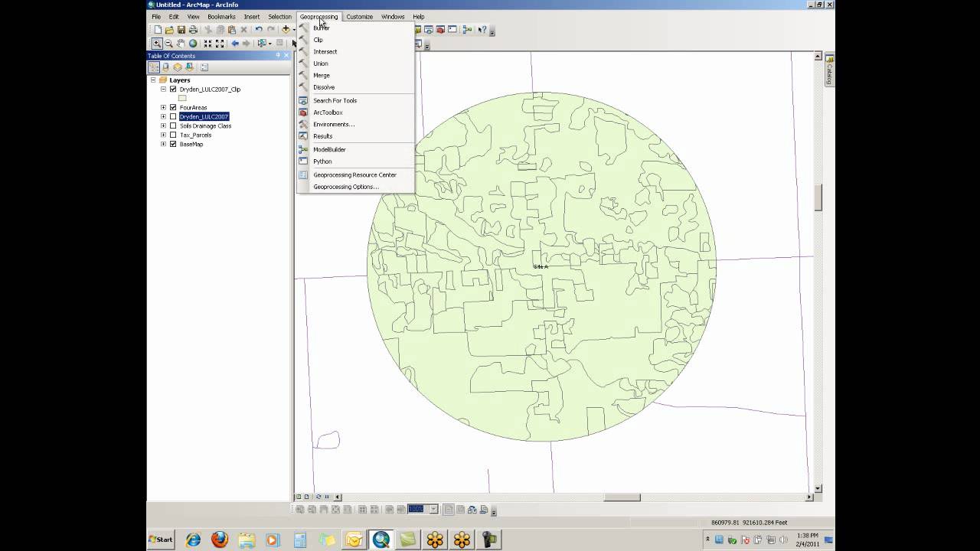Image resolution: width=980 pixels, height=551 pixels.
Task: Click the vertical map scrollbar thumb
Action: point(818,197)
